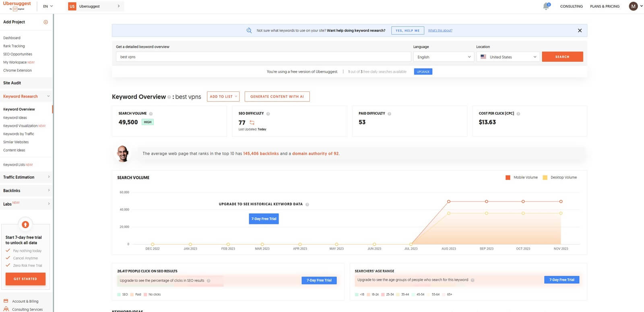Screen dimensions: 644x312
Task: Click info icon beside Keyword Overview title
Action: pos(169,97)
